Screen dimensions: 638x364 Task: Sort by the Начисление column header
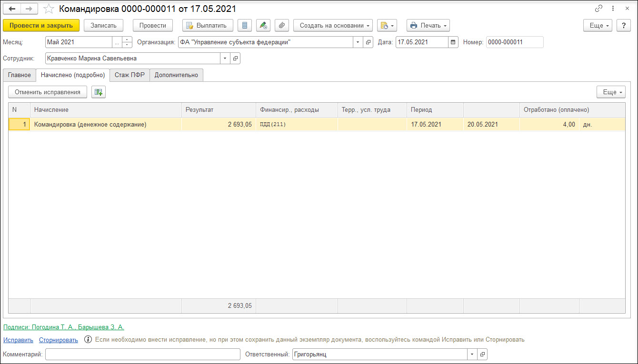[x=106, y=109]
